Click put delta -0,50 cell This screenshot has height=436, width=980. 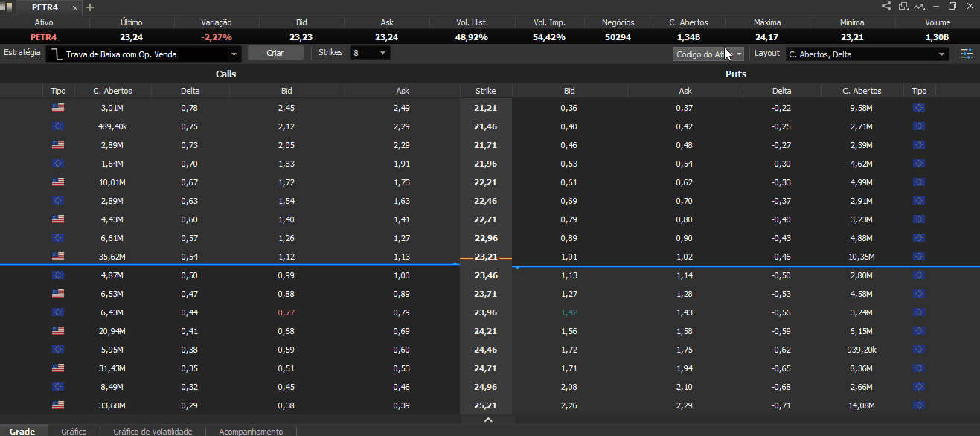click(781, 275)
